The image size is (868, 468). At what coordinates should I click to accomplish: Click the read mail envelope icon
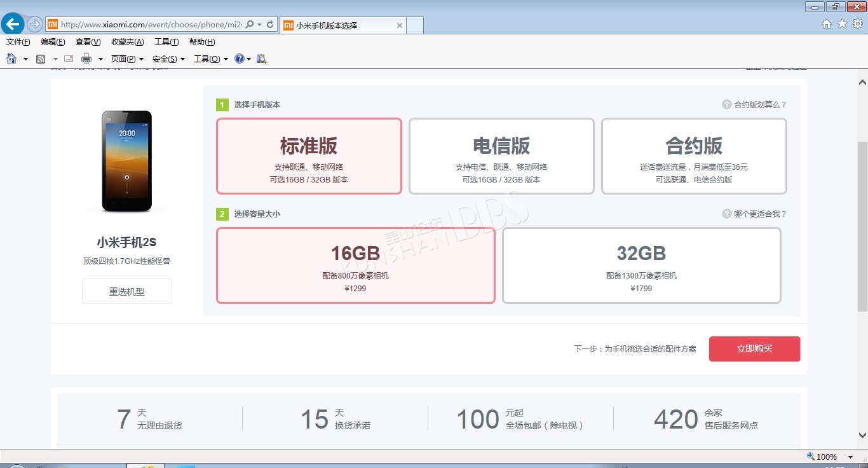point(69,59)
